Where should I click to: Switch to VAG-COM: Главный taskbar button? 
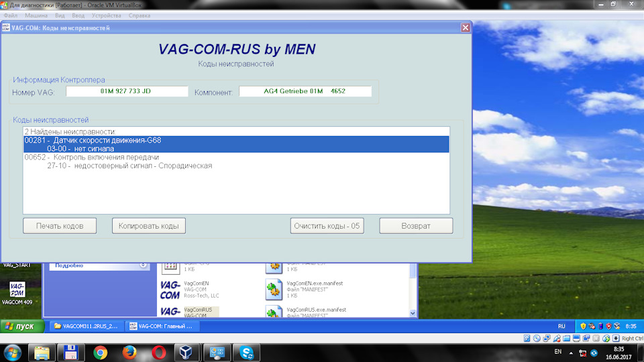[x=161, y=326]
